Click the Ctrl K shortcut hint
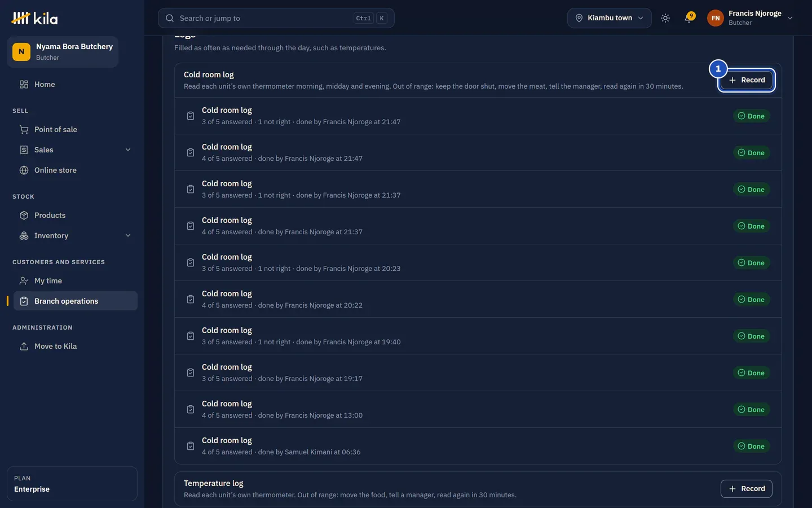The width and height of the screenshot is (812, 508). tap(370, 18)
